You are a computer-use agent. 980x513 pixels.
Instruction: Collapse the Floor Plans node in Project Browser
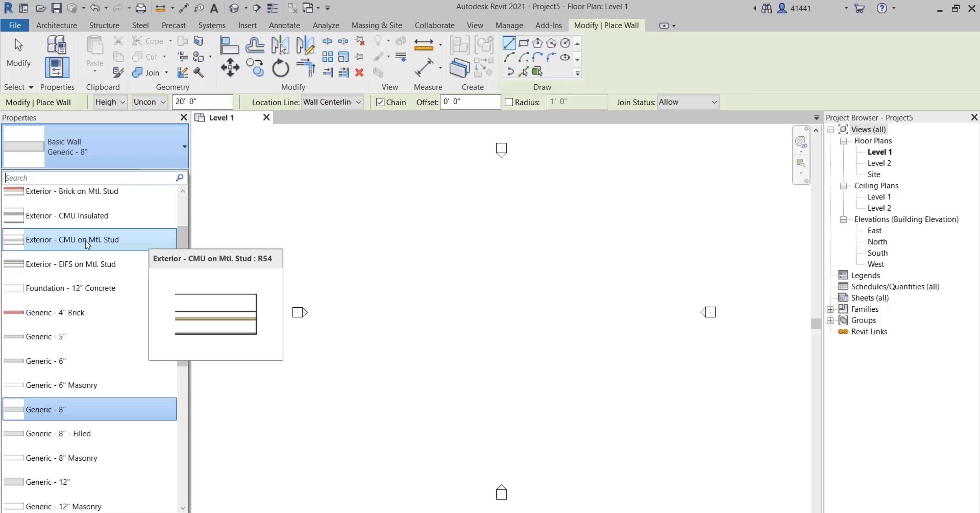coord(843,141)
